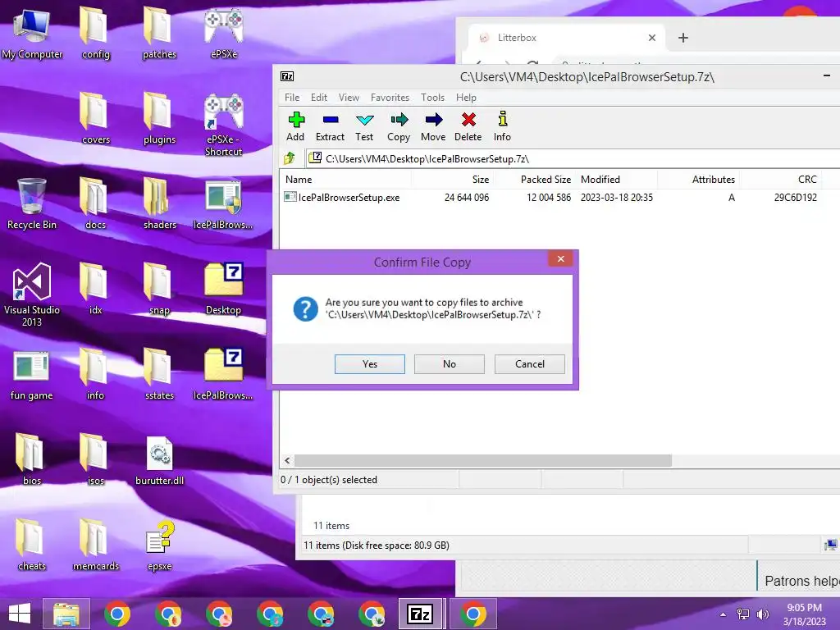This screenshot has height=630, width=840.
Task: Click the horizontal scrollbar left arrow
Action: 287,461
